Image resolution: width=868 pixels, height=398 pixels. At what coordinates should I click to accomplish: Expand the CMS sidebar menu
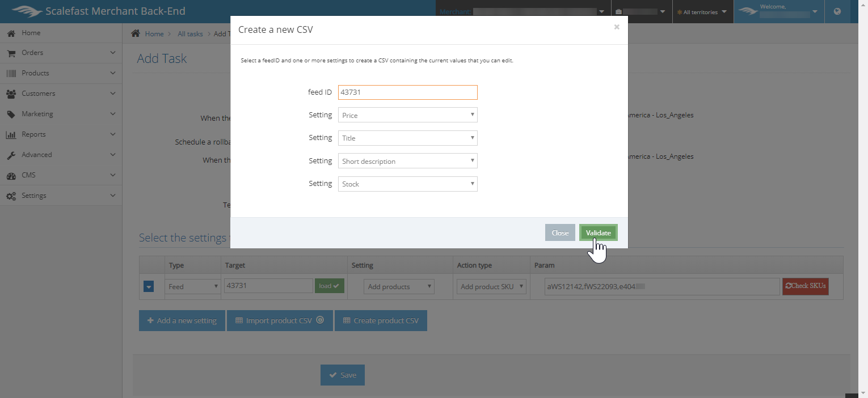[61, 175]
